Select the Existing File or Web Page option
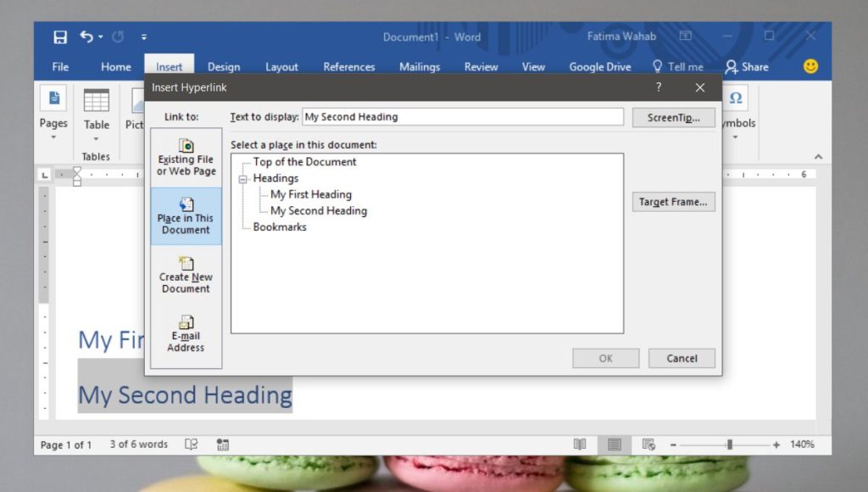 186,158
